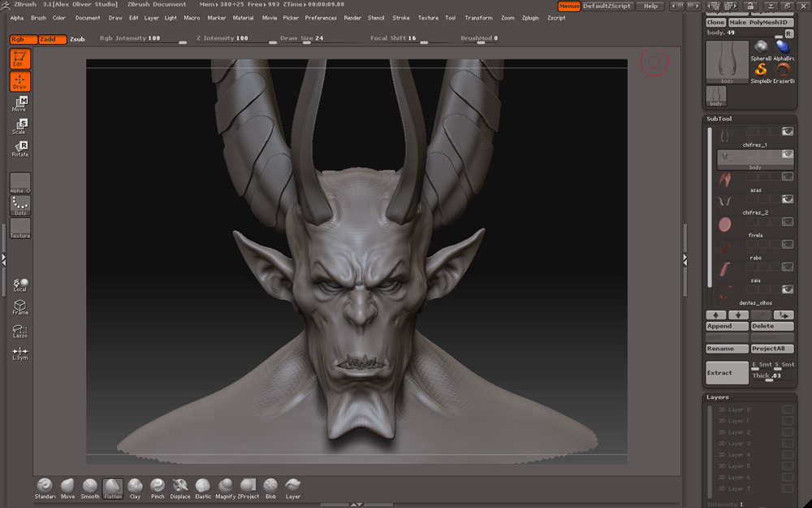Pick the Blob brush
Screen dimensions: 812x508
pyautogui.click(x=271, y=488)
